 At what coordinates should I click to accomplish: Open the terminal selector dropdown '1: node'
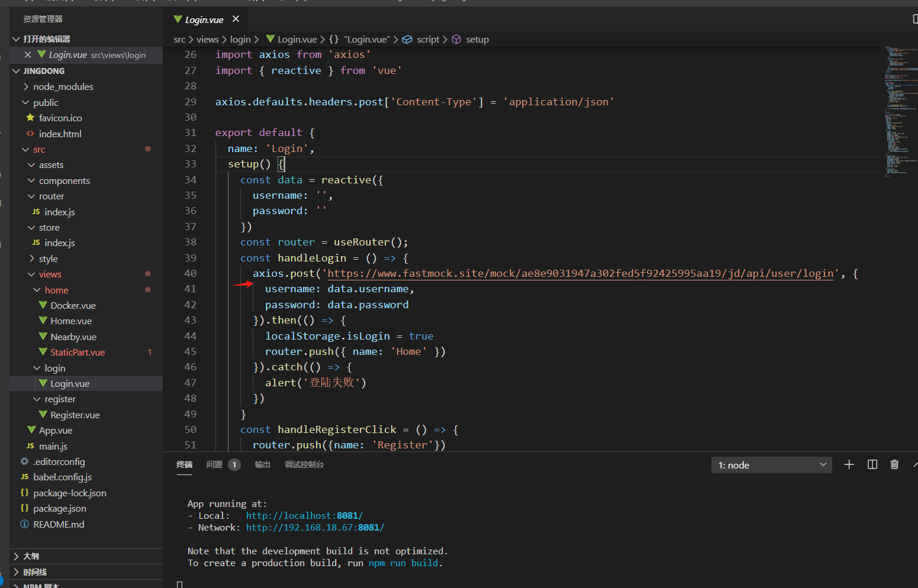pos(771,466)
